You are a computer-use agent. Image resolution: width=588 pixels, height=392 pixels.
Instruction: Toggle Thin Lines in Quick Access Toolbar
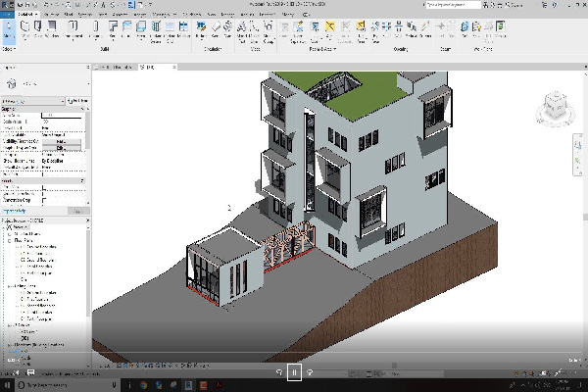click(x=131, y=5)
